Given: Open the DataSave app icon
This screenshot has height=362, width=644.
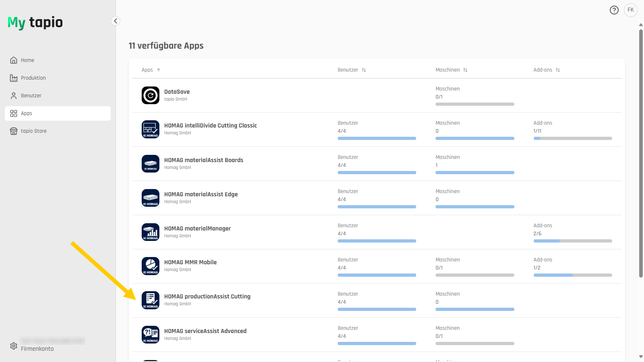Looking at the screenshot, I should [151, 95].
